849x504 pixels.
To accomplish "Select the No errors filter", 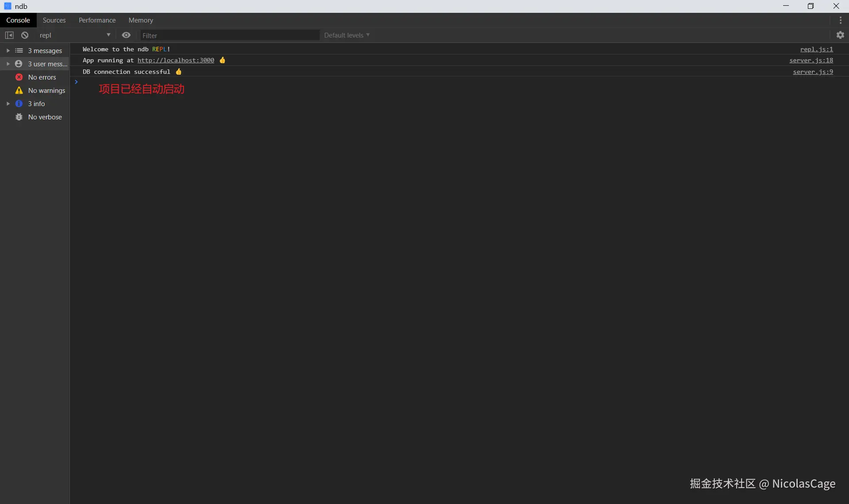I will point(42,77).
